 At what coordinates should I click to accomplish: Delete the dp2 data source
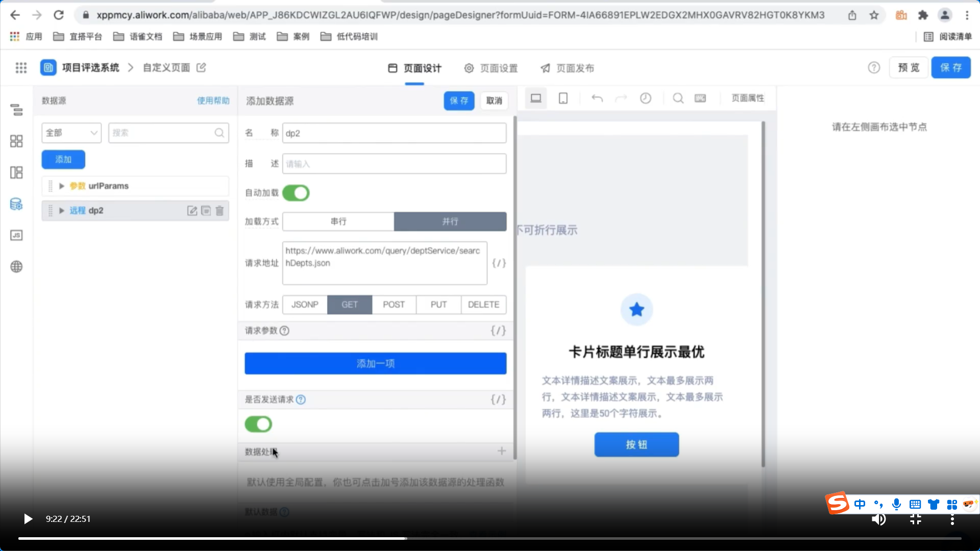tap(219, 211)
